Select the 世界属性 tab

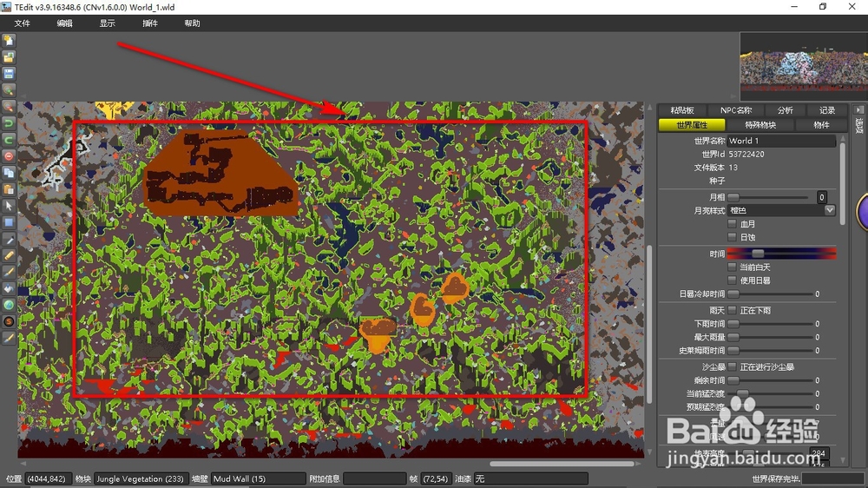click(692, 125)
